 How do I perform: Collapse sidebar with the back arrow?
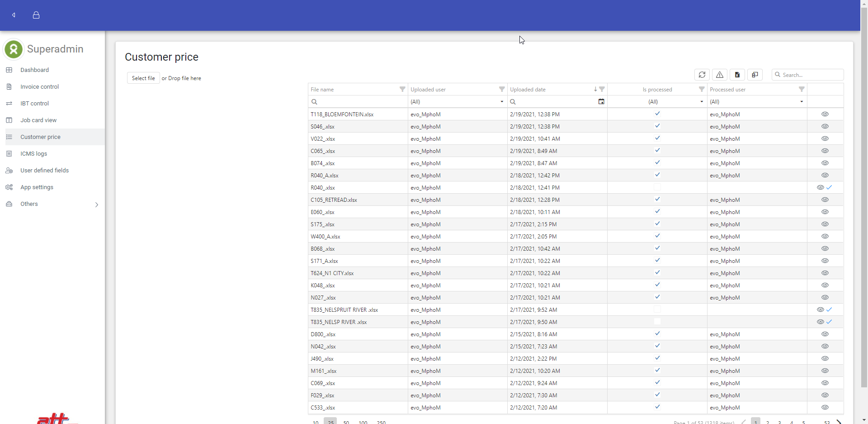click(14, 15)
